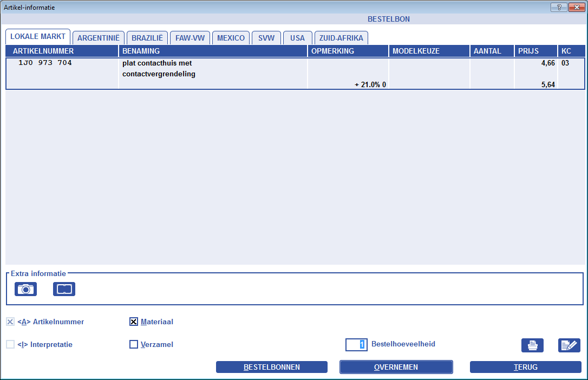588x380 pixels.
Task: Select the FAW-VW tab
Action: click(x=190, y=38)
